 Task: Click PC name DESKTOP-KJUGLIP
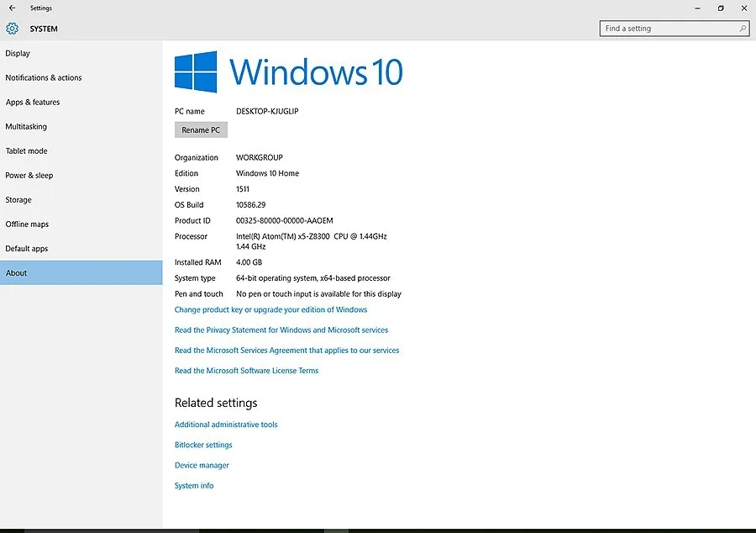[x=267, y=111]
